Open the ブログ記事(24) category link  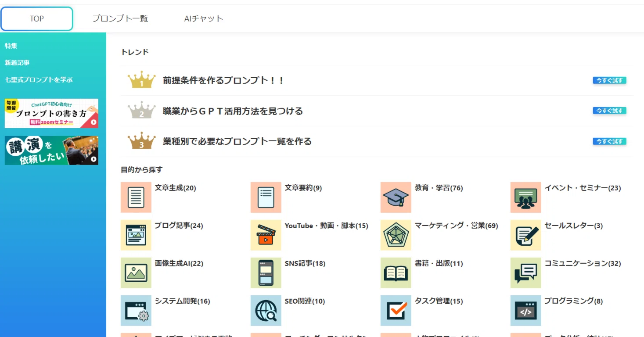pos(179,226)
